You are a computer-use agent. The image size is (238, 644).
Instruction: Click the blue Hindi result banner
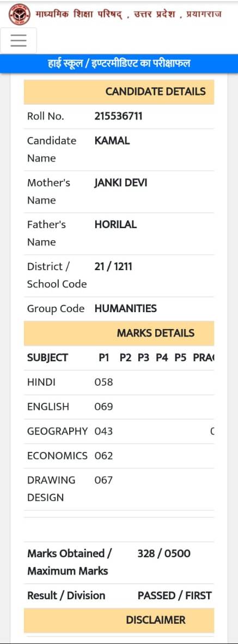[119, 64]
